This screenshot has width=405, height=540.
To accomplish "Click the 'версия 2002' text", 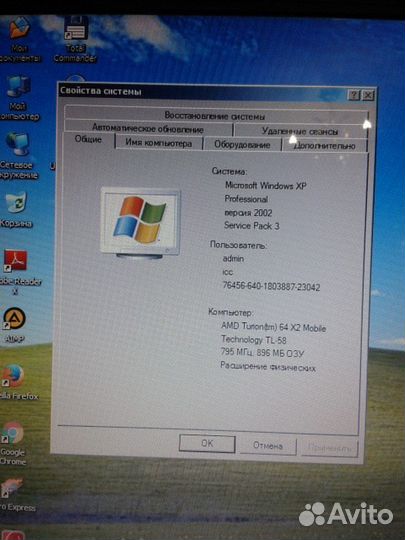I will click(248, 213).
